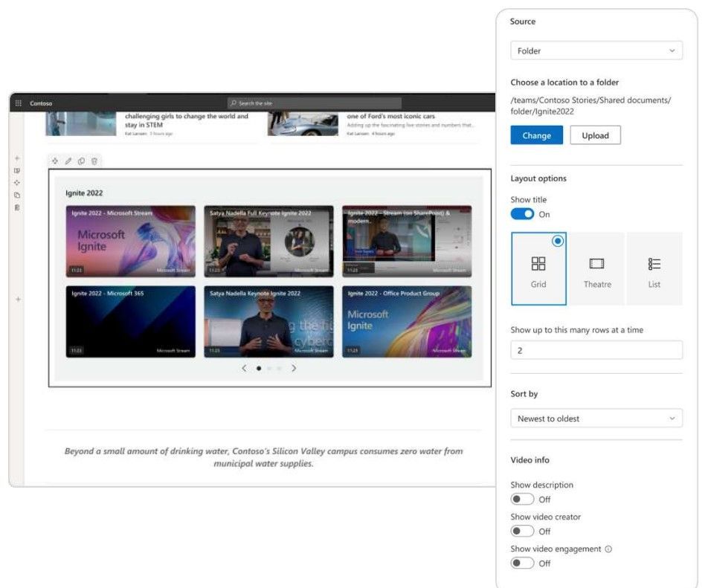This screenshot has height=588, width=711.
Task: Click Ford's most iconic cars headline
Action: 391,116
